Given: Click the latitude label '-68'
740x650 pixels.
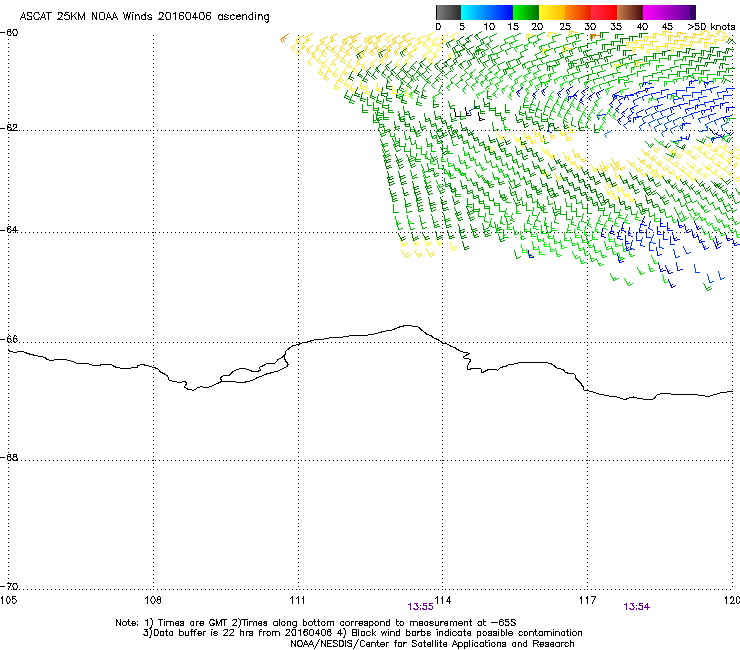Looking at the screenshot, I should coord(9,457).
